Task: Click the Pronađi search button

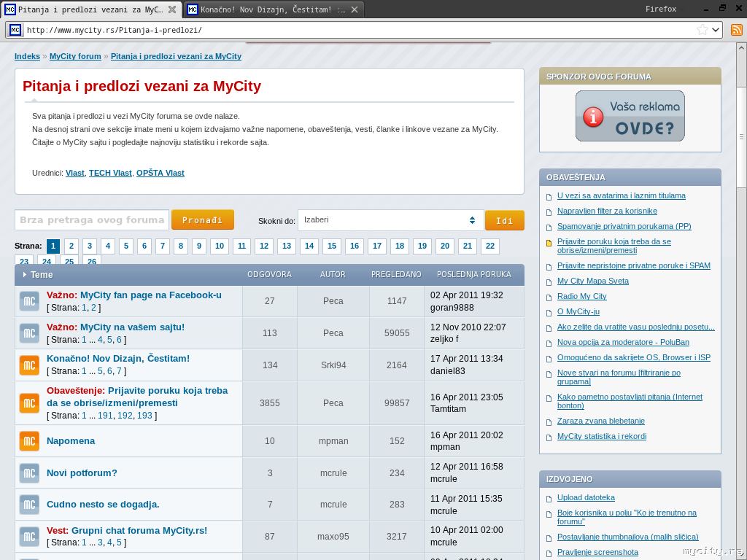Action: point(203,220)
